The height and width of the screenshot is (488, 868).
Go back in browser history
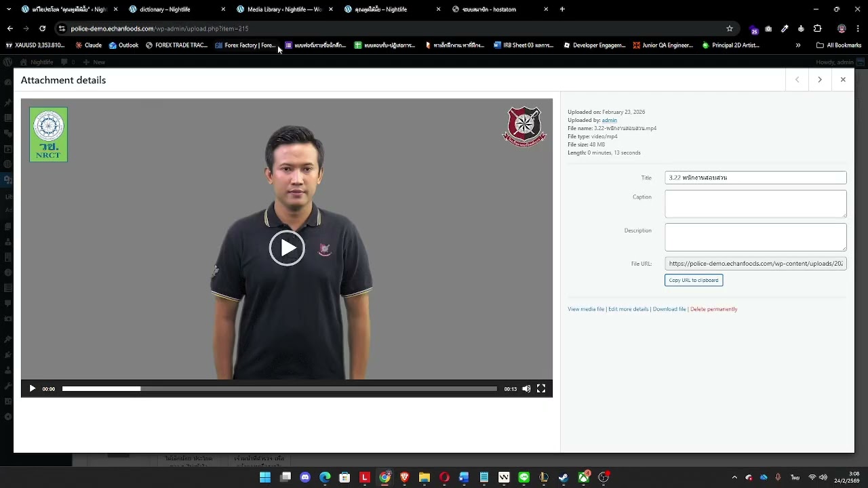coord(10,28)
